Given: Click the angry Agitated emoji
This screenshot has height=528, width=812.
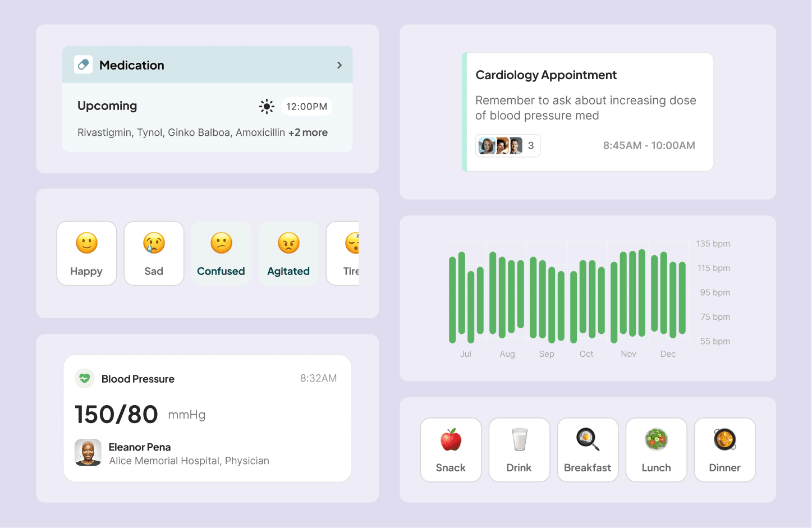Looking at the screenshot, I should tap(288, 243).
